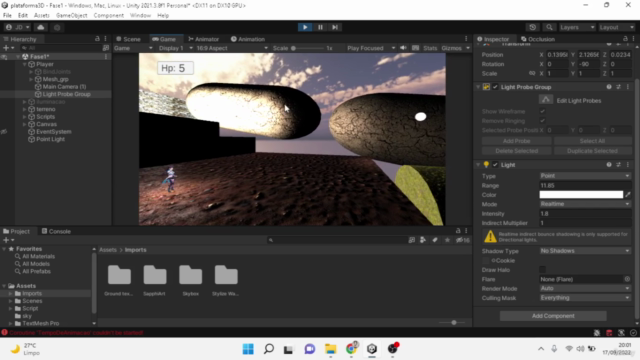Open Play Focused dropdown

(x=371, y=48)
